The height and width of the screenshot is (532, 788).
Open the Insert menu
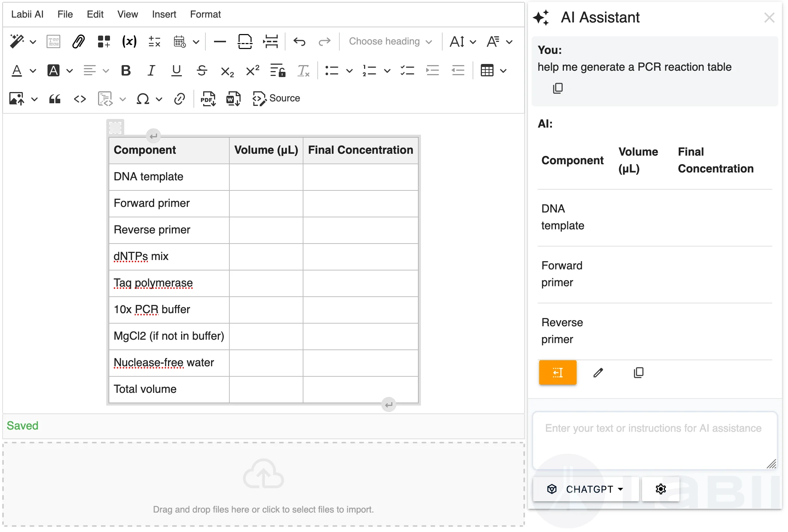coord(164,14)
